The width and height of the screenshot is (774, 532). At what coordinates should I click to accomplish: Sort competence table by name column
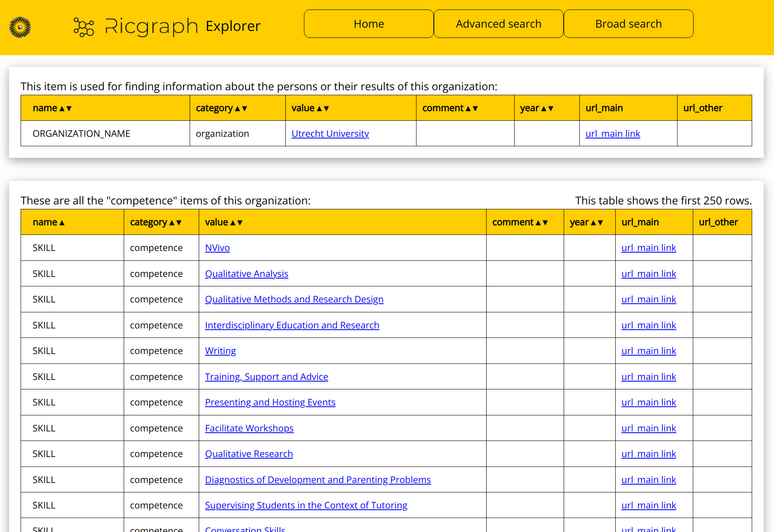(x=49, y=222)
